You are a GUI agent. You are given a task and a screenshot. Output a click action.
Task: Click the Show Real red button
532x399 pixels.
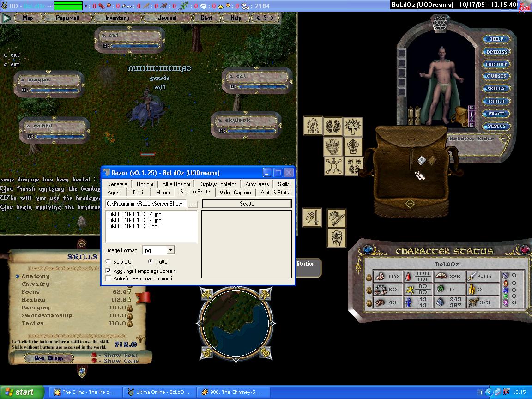(94, 355)
